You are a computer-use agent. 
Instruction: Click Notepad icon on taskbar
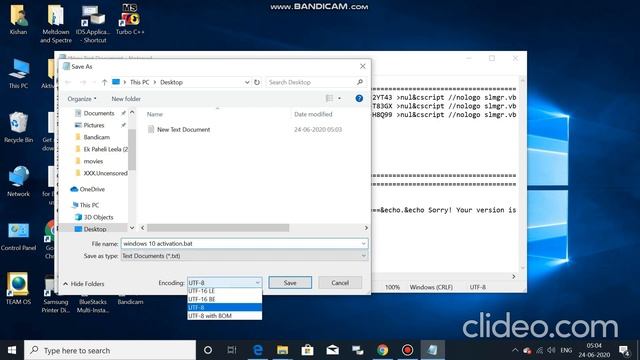coord(433,350)
